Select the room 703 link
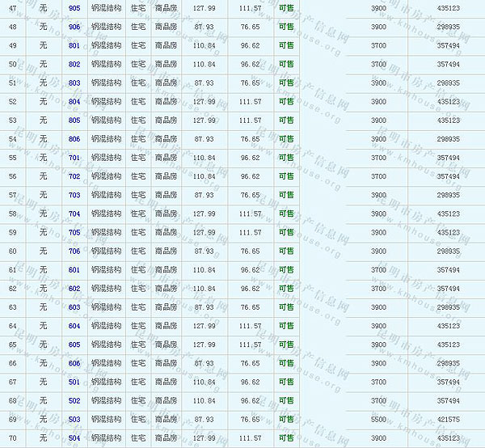The width and height of the screenshot is (485, 448). point(74,195)
